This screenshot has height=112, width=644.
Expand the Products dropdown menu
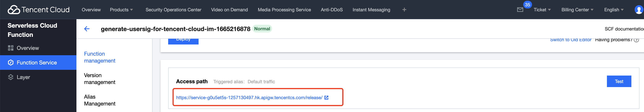coord(121,10)
